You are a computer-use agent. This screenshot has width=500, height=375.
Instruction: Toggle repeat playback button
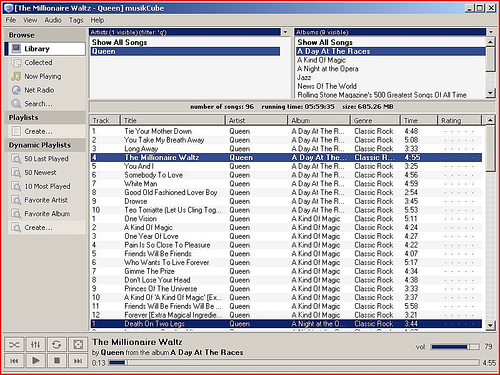pos(56,344)
